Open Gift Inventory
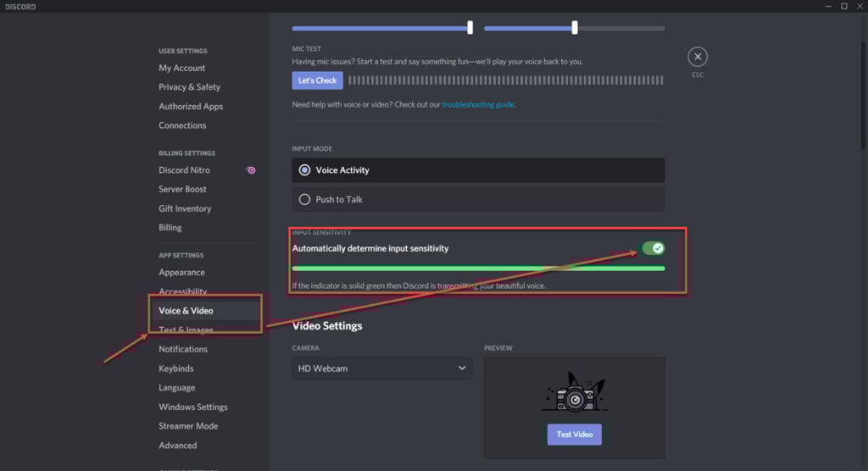The width and height of the screenshot is (868, 471). 185,208
